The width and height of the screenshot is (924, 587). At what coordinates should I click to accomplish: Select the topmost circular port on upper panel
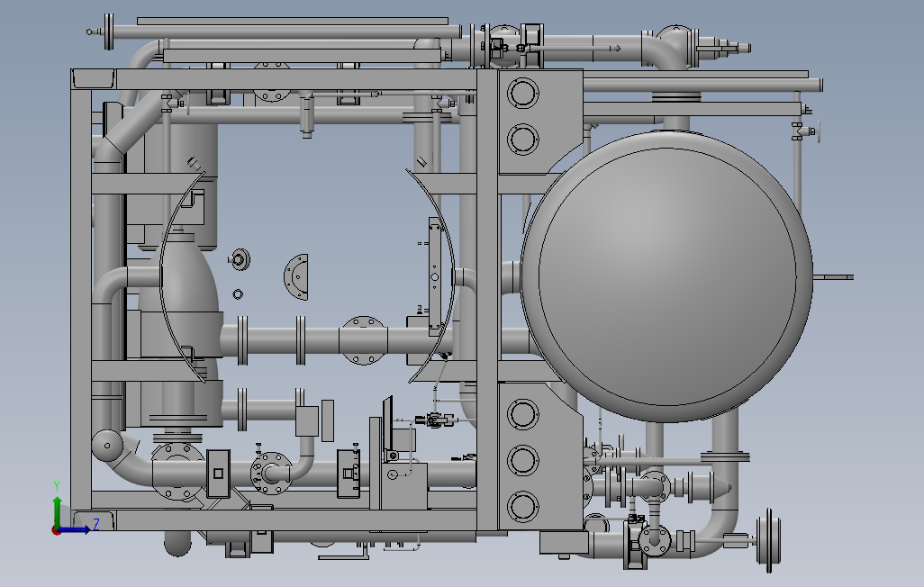(x=522, y=93)
